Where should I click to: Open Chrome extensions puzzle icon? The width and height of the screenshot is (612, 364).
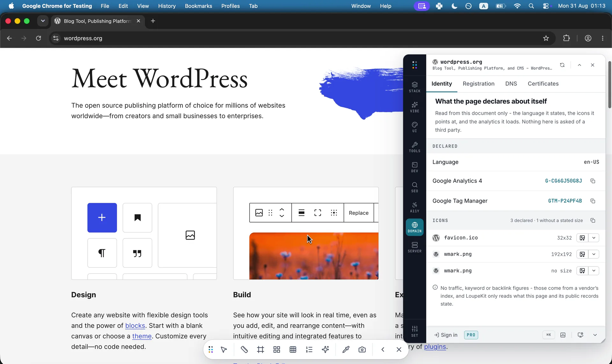tap(566, 38)
